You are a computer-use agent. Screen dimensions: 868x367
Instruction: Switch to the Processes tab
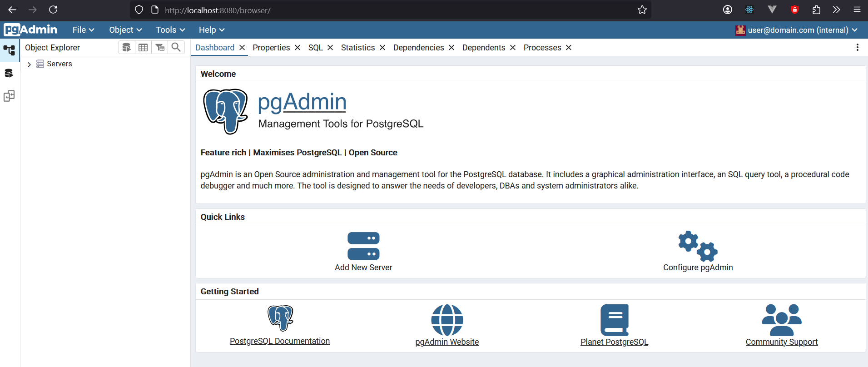(542, 48)
